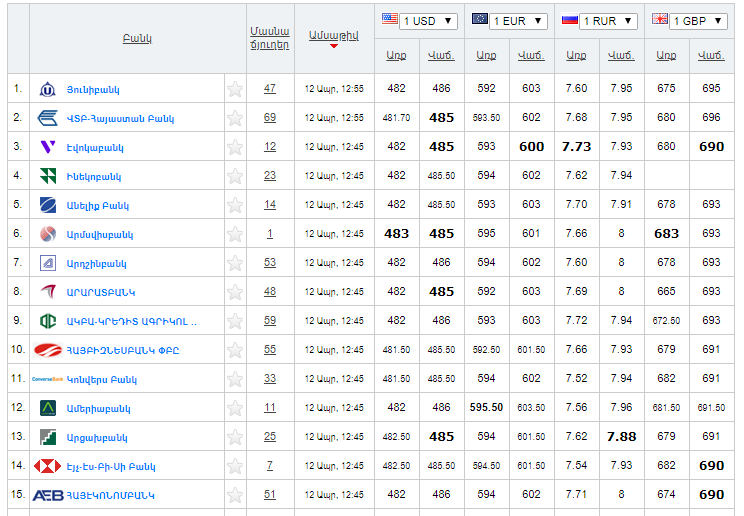Sort by USD Առք column header
The image size is (744, 516).
click(x=396, y=56)
